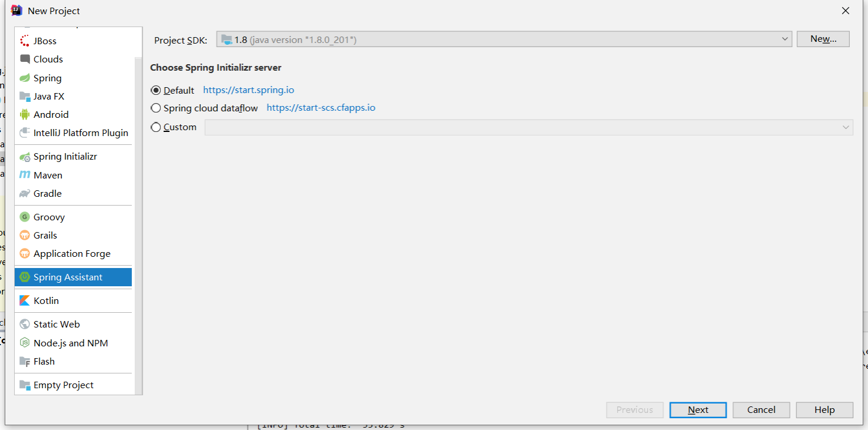Choose IntelliJ Platform Plugin project type
The height and width of the screenshot is (430, 868).
tap(73, 133)
